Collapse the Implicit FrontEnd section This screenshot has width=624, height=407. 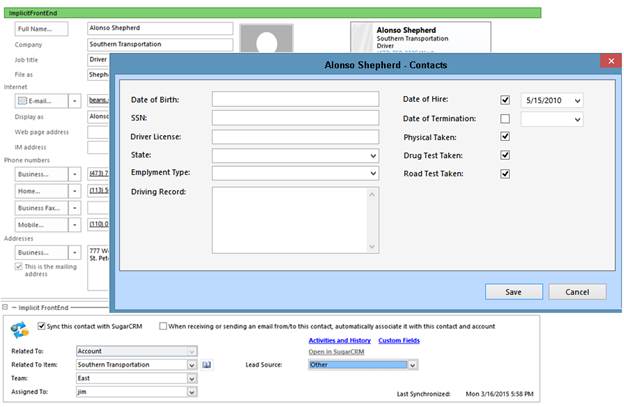click(x=6, y=307)
